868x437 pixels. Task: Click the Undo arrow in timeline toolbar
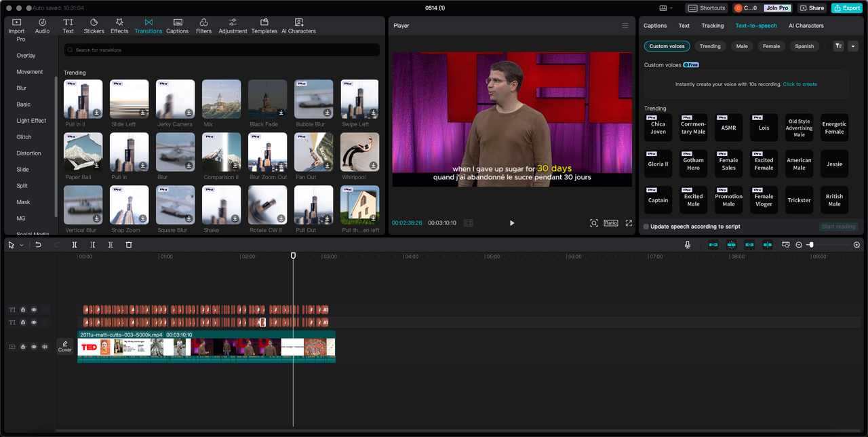click(x=39, y=244)
